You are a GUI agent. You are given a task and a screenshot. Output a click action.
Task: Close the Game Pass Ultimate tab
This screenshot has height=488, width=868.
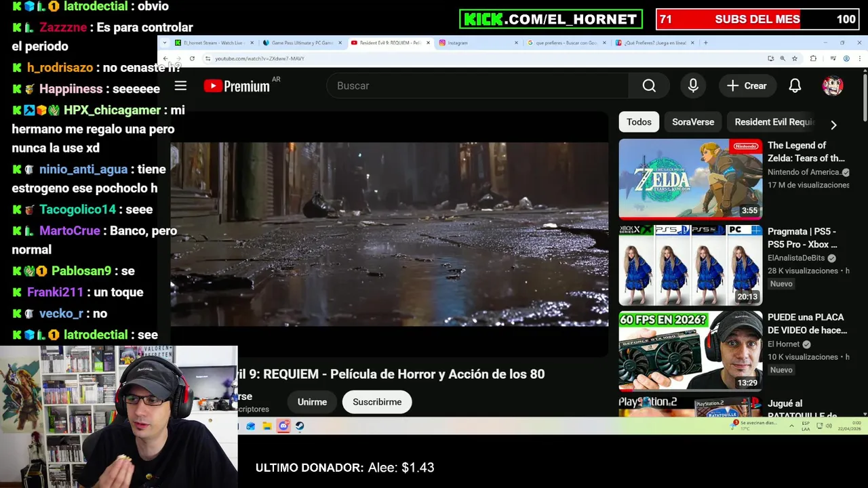tap(340, 43)
